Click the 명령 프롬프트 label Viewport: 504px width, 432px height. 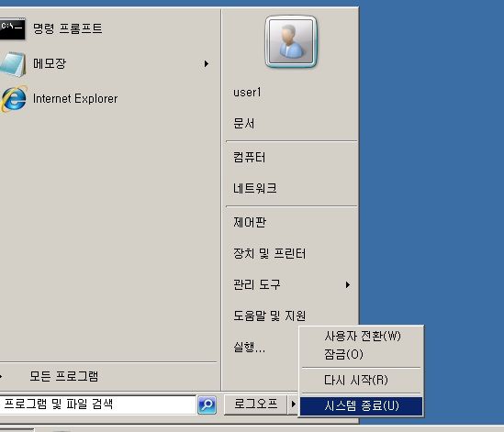pyautogui.click(x=68, y=29)
